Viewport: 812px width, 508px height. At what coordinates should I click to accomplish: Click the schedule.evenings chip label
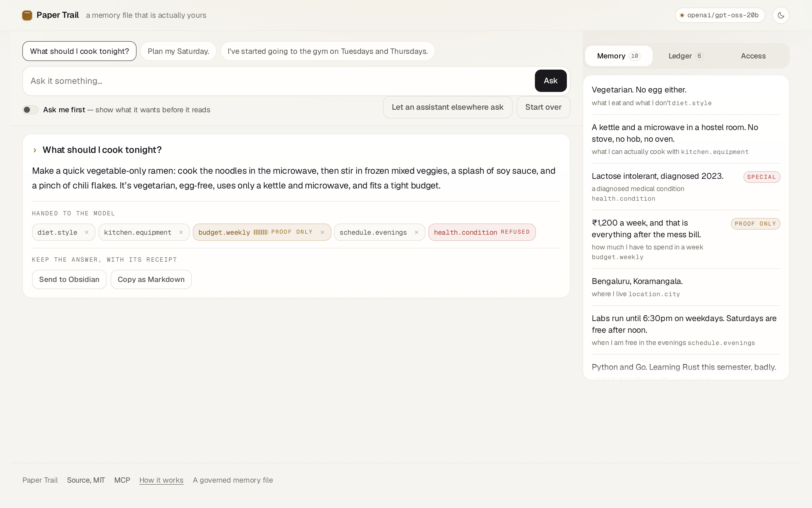[x=373, y=232]
